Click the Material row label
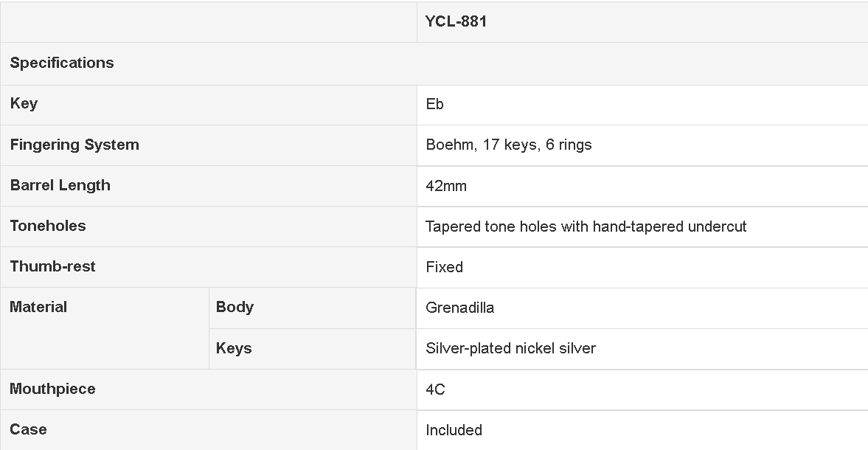This screenshot has height=450, width=868. 38,307
